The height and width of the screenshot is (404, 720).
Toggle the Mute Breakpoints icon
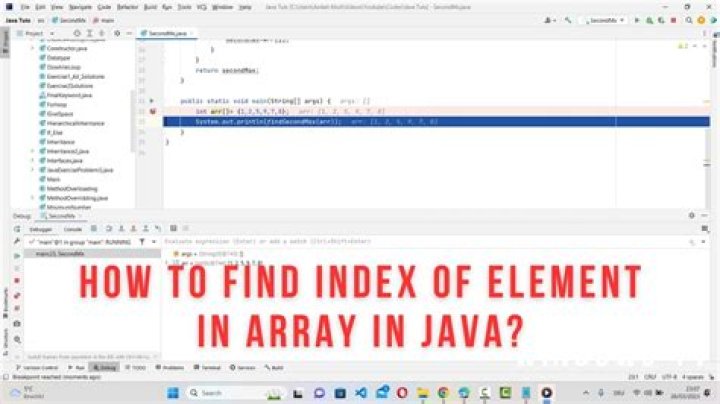point(17,309)
